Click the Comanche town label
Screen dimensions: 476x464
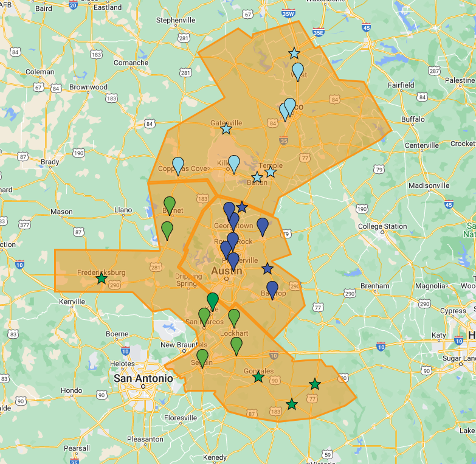[131, 63]
